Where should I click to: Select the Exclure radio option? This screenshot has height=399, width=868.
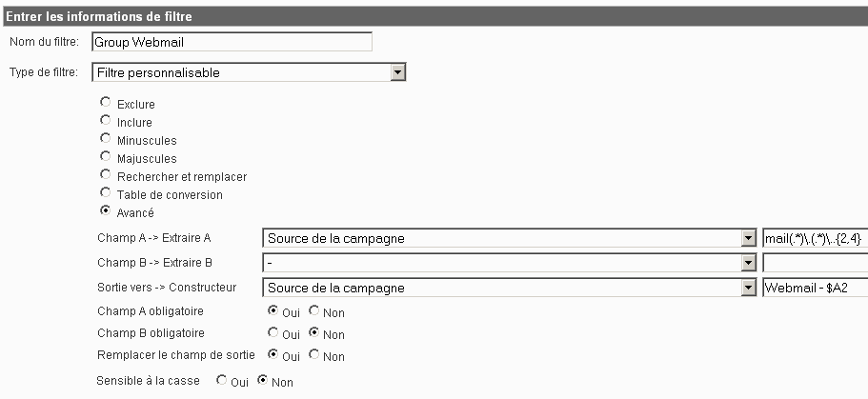pos(105,102)
